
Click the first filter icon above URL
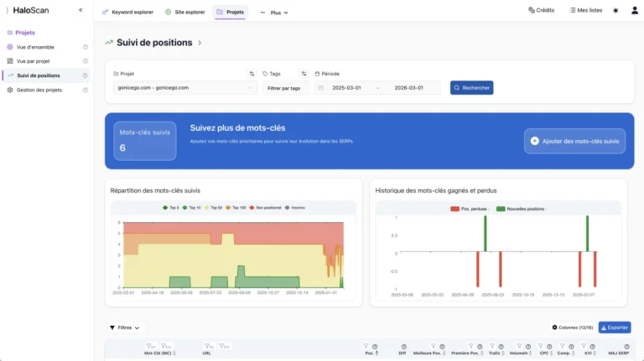click(x=209, y=346)
